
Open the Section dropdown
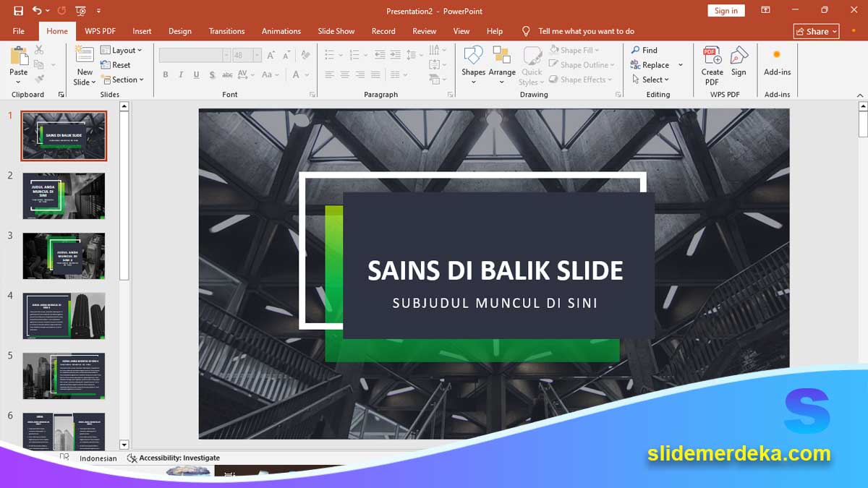(x=122, y=80)
